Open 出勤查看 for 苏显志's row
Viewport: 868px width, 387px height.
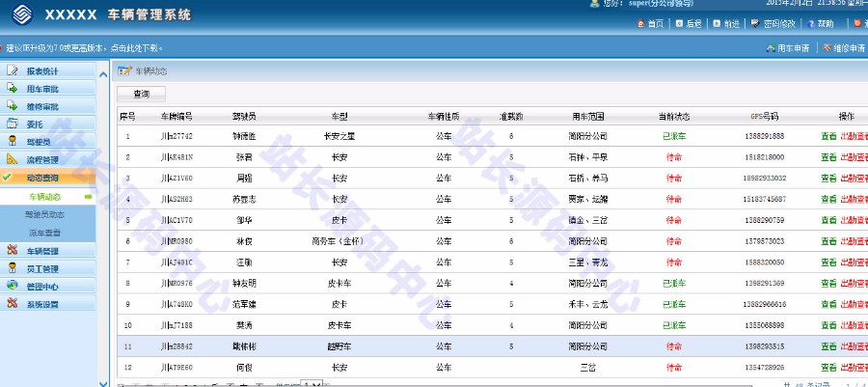[x=854, y=199]
